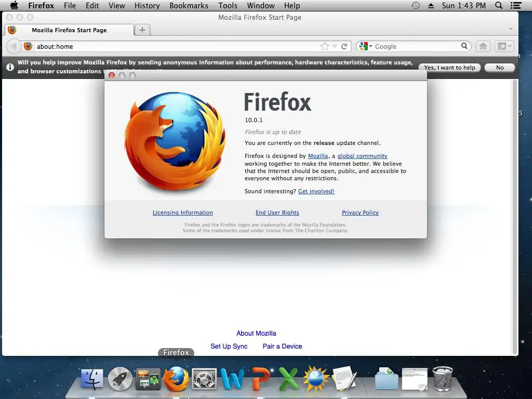Decline telemetry with No button
Screen dimensions: 532x399
500,68
